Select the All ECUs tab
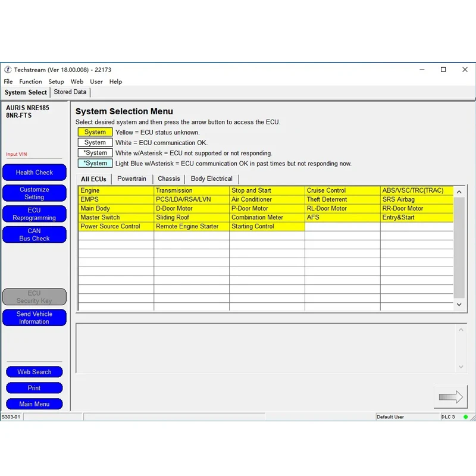Screen dimensions: 476x476 [x=93, y=179]
